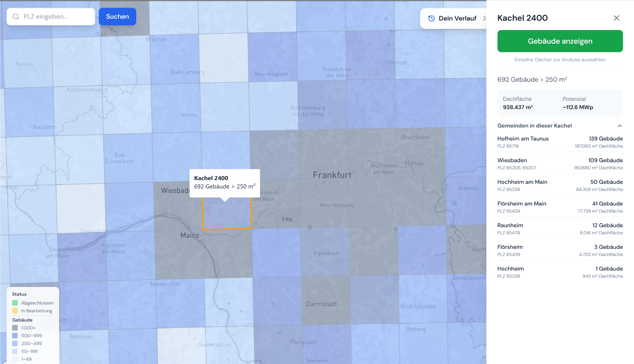Click the Abgeschlossen green legend swatch
Image resolution: width=634 pixels, height=364 pixels.
pyautogui.click(x=15, y=303)
